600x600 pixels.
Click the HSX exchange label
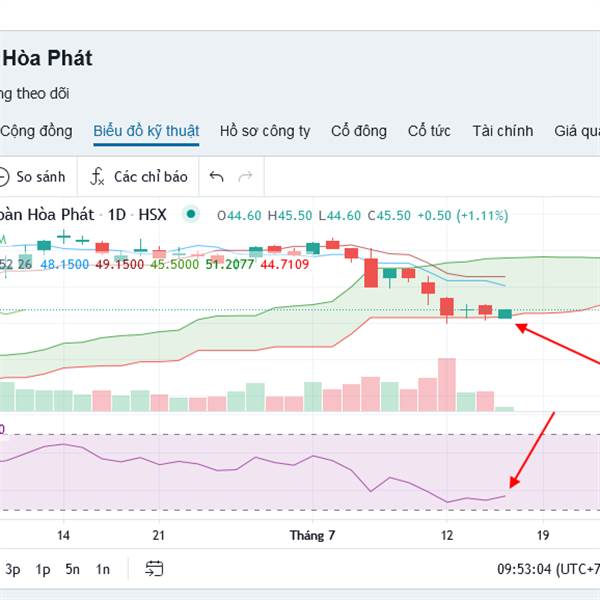152,215
